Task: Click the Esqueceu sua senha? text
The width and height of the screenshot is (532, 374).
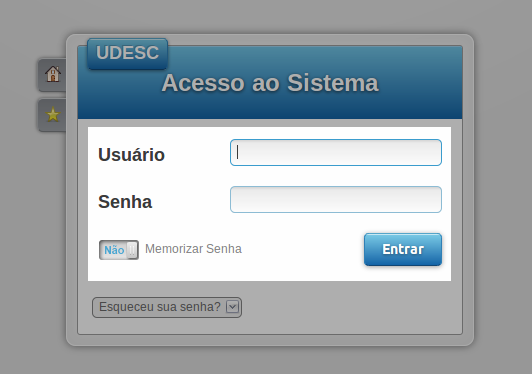Action: pos(160,307)
